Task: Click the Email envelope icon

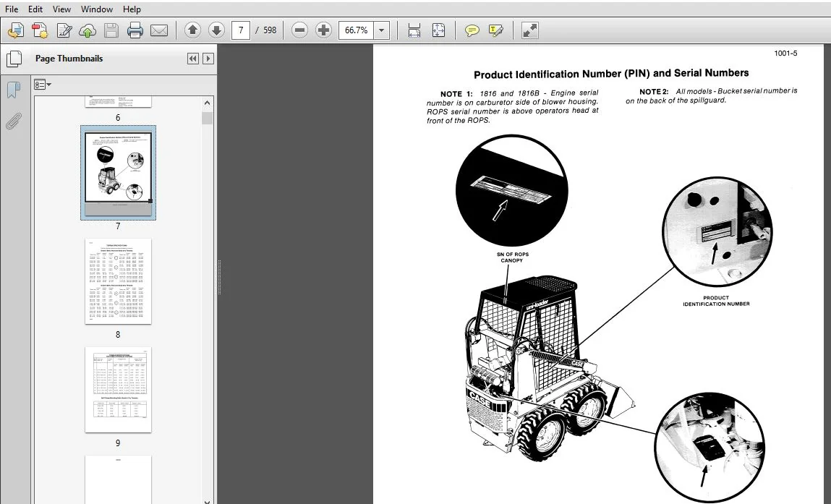Action: [x=159, y=31]
